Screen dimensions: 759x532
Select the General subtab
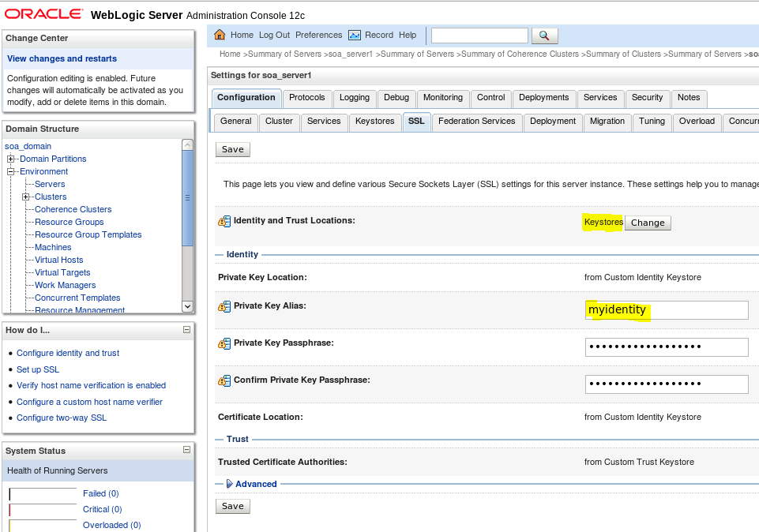pyautogui.click(x=235, y=122)
